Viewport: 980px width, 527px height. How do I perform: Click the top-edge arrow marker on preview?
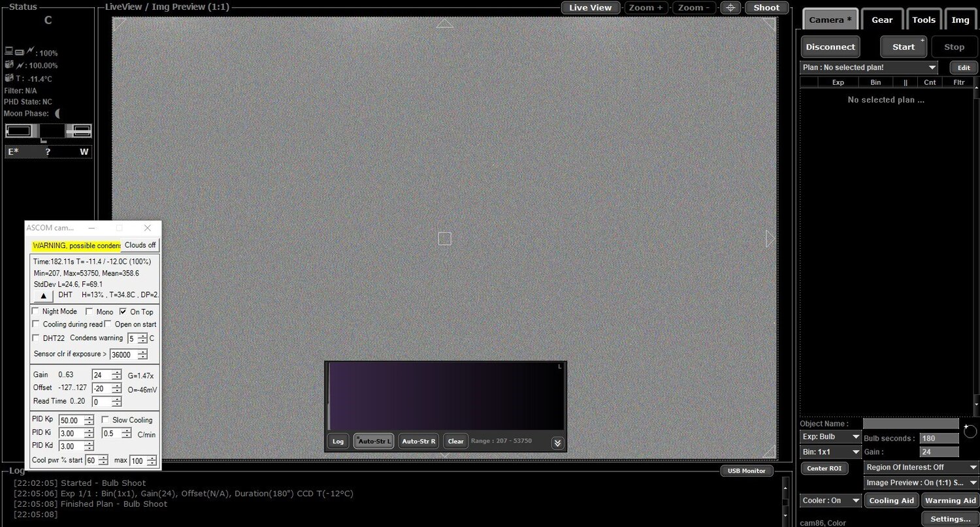(x=444, y=23)
